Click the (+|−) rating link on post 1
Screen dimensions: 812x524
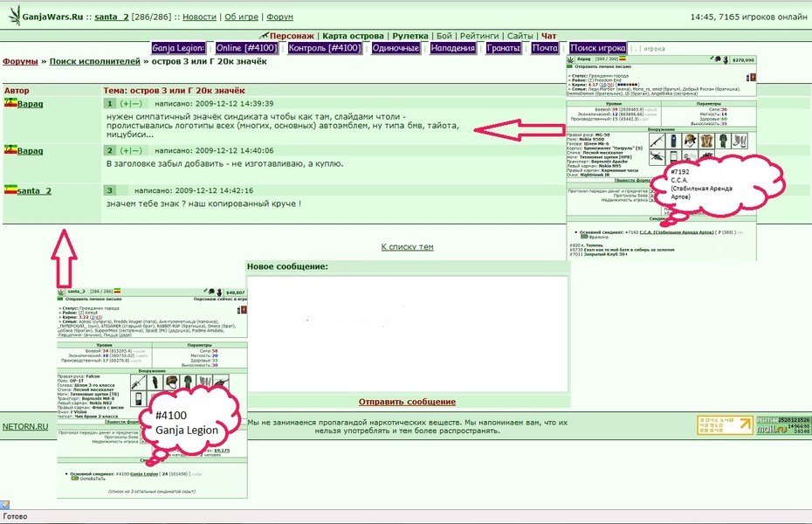tap(130, 104)
